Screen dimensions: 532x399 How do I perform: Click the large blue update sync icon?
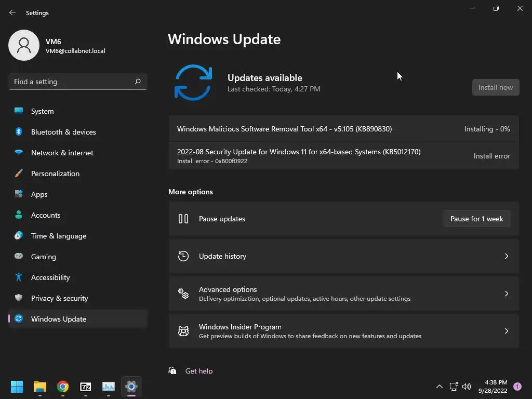193,83
